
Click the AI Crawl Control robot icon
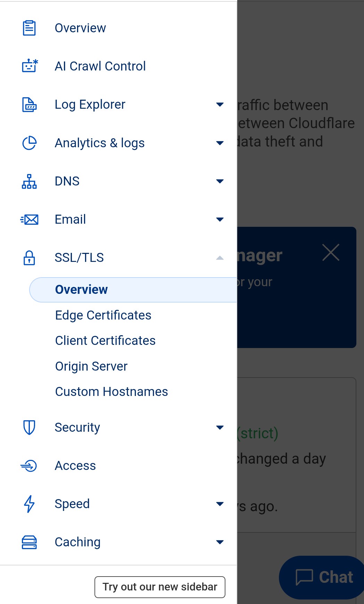click(30, 66)
